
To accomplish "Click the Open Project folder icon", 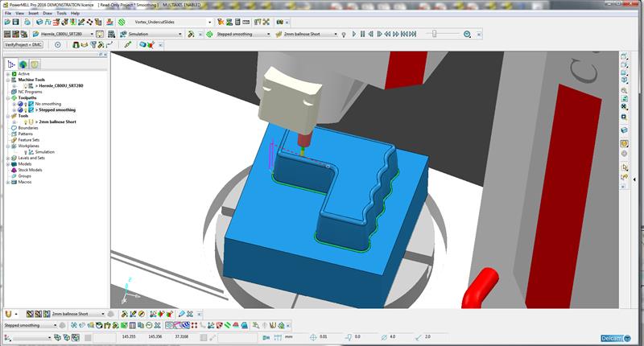I will click(x=7, y=22).
